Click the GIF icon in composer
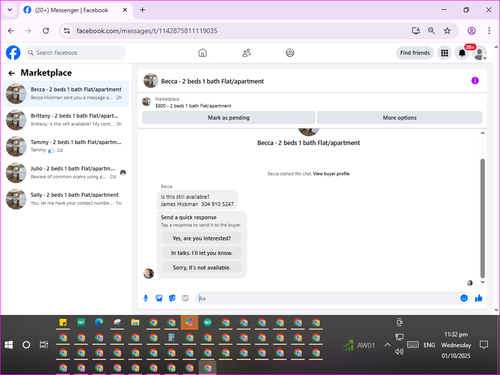Screen dimensions: 500x375 coord(185,298)
